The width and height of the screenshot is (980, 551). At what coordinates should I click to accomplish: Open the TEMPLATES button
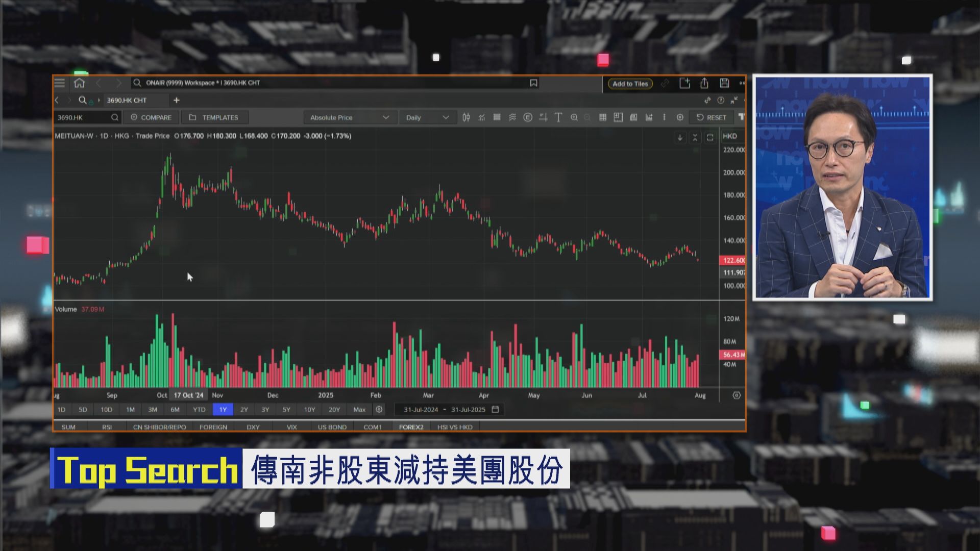pos(214,117)
